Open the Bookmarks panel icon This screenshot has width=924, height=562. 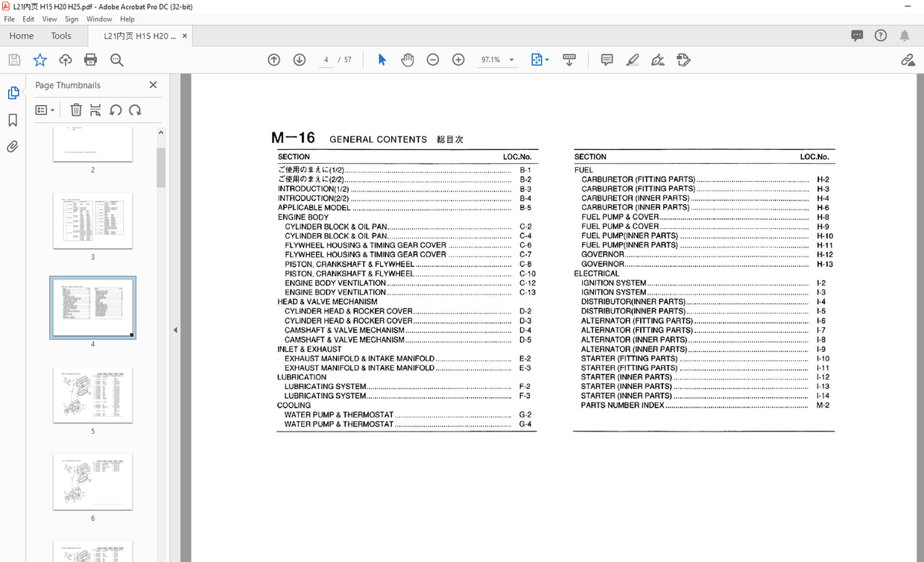[x=13, y=120]
